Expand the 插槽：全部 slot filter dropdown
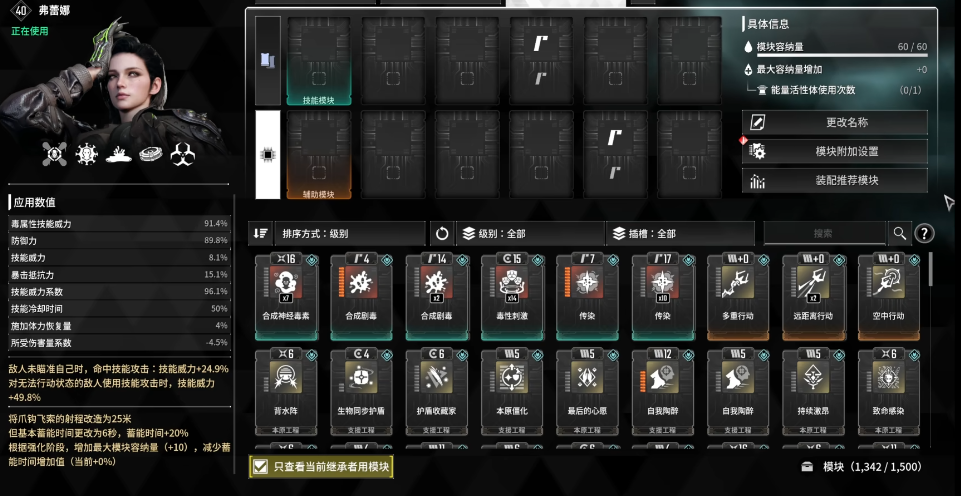Screen dimensions: 961x496 680,234
